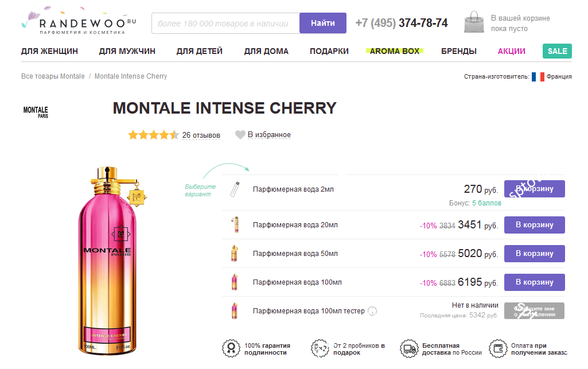Open the ДЛЯ ЖЕНЩИН menu
The width and height of the screenshot is (588, 369).
pos(49,51)
